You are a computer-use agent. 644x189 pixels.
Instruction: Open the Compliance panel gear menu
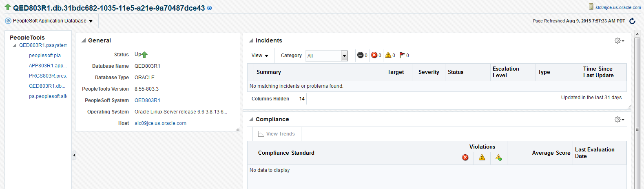point(619,120)
